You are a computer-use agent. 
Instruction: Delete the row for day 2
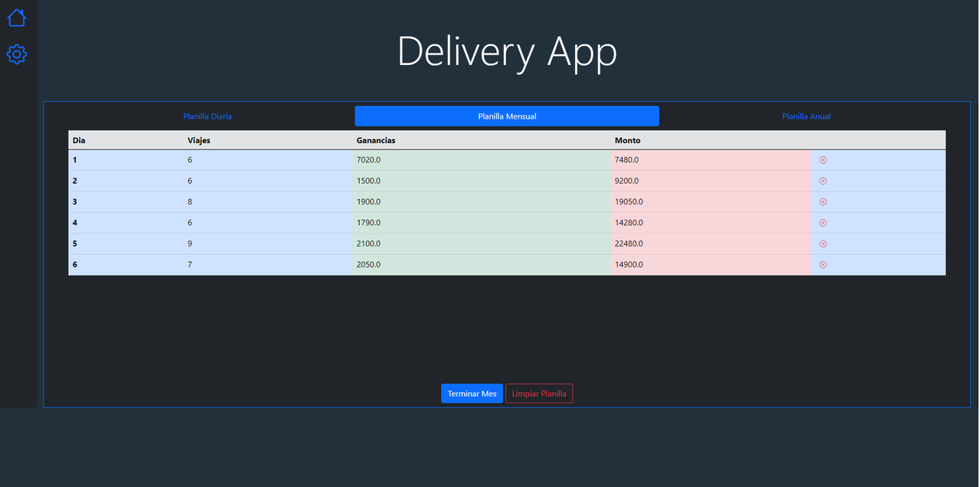[823, 181]
